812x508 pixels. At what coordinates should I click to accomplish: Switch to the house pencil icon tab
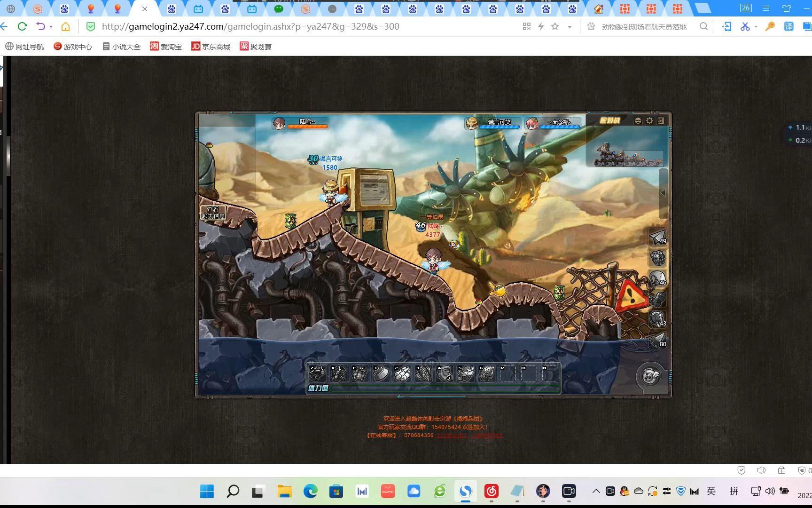click(x=599, y=9)
